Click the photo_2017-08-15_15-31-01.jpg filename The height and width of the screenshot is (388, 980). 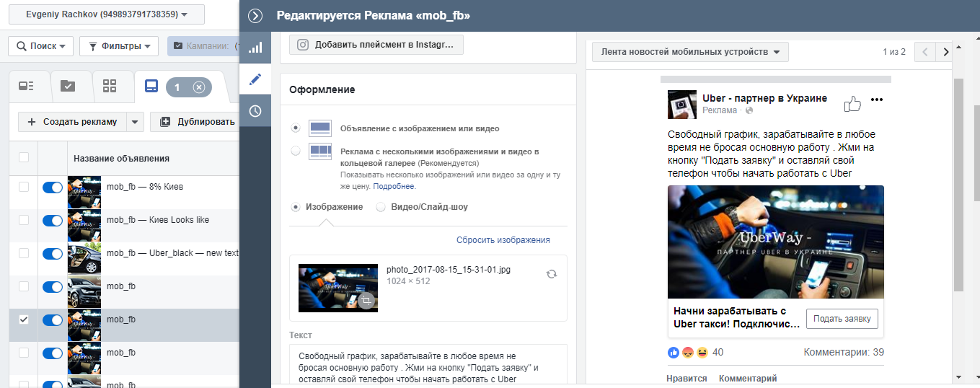[449, 270]
